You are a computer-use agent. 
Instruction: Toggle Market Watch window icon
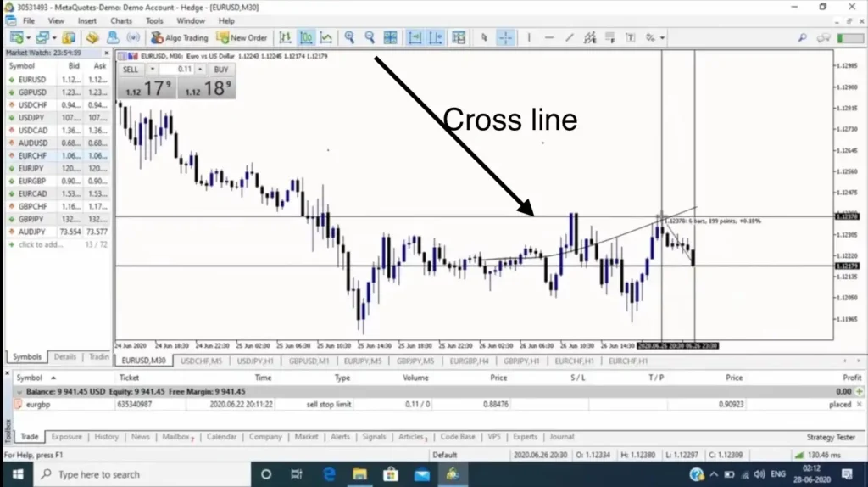click(x=69, y=37)
